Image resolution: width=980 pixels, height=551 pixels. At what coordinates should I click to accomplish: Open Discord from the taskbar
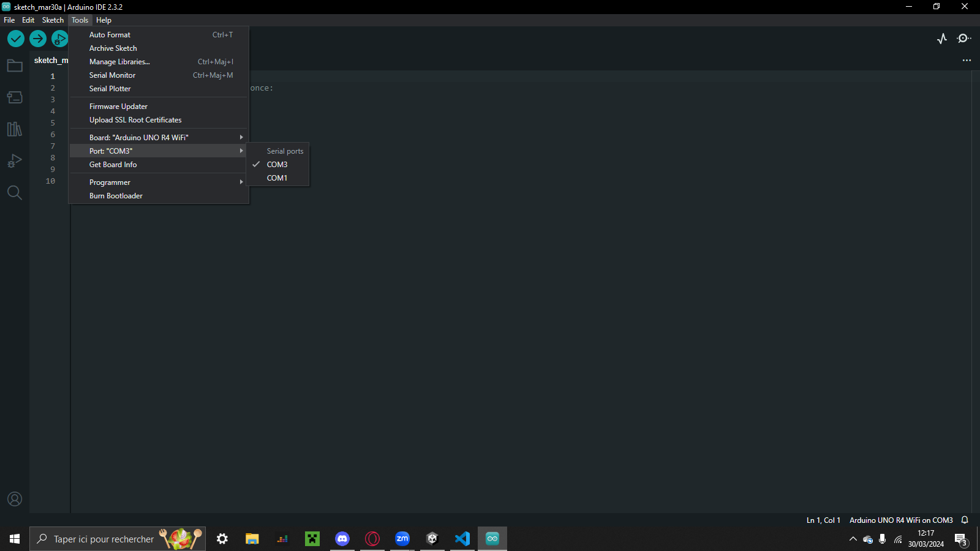(342, 539)
